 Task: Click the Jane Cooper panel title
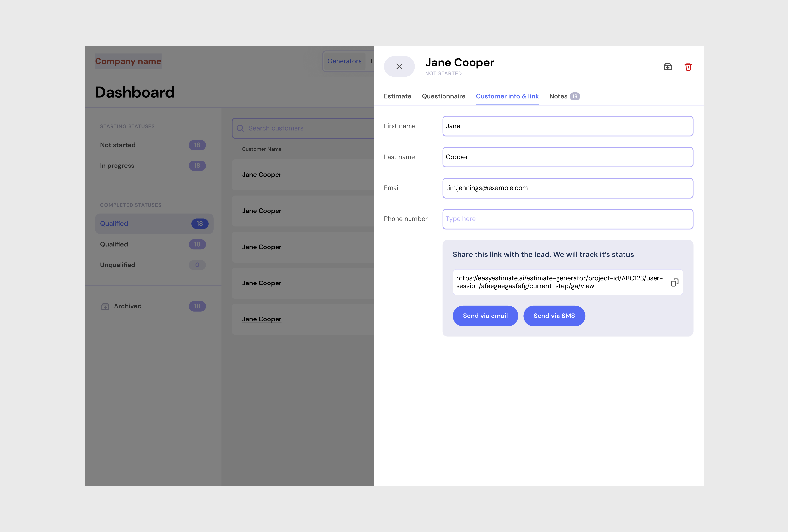[x=460, y=62]
